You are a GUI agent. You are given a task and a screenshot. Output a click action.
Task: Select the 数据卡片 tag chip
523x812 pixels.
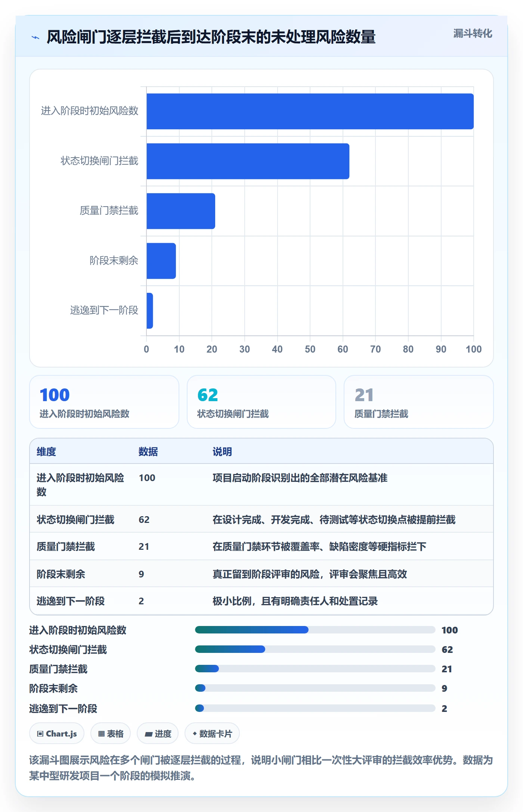point(212,734)
